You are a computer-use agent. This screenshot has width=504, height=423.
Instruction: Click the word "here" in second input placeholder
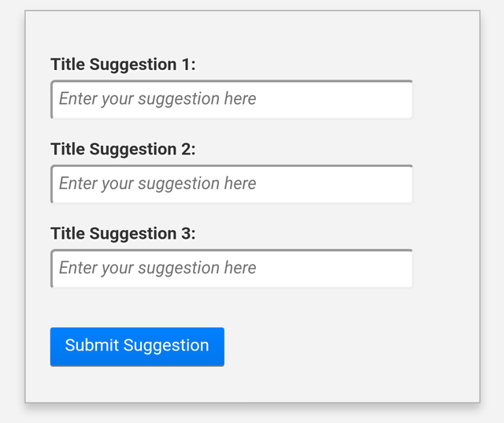(240, 184)
